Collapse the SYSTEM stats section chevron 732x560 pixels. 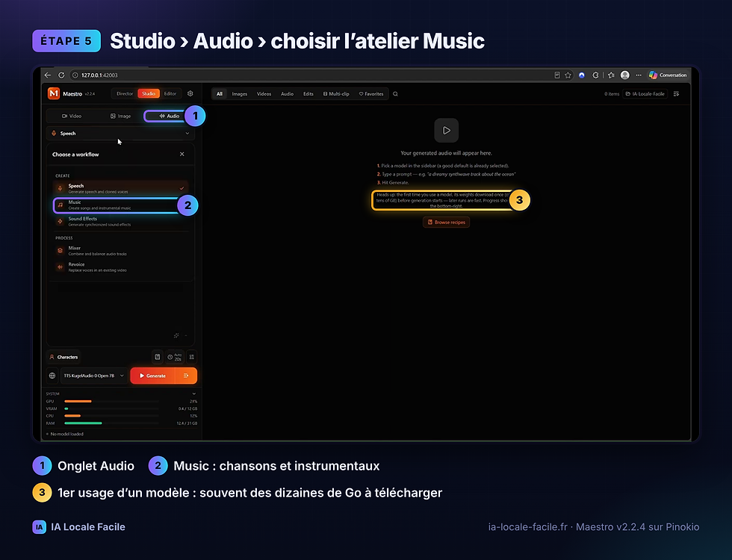tap(193, 394)
